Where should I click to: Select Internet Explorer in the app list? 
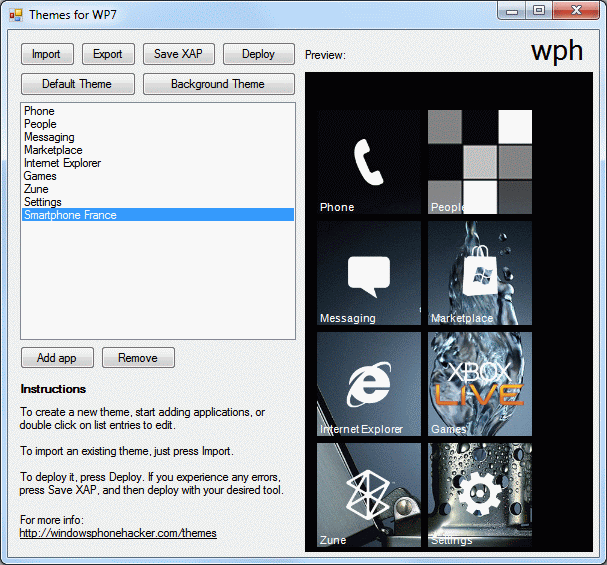tap(158, 163)
